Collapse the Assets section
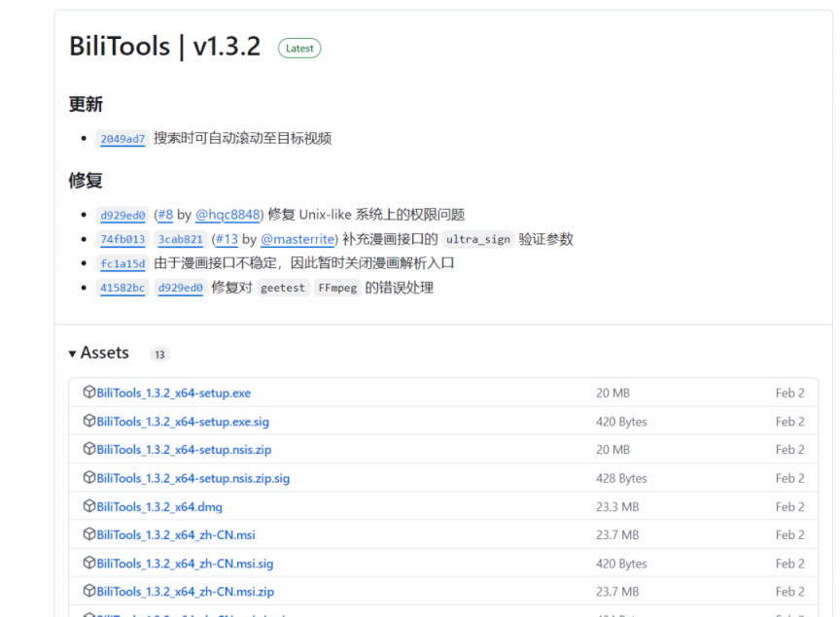The width and height of the screenshot is (840, 617). 98,353
